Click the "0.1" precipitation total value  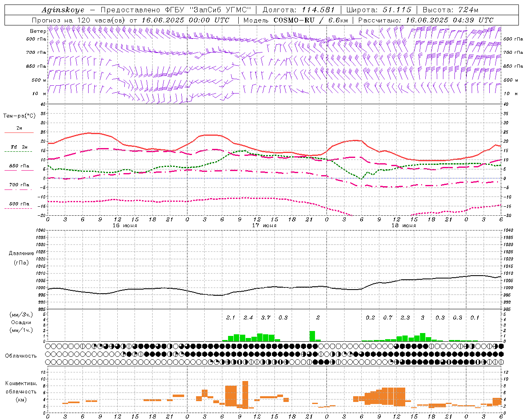point(475,318)
